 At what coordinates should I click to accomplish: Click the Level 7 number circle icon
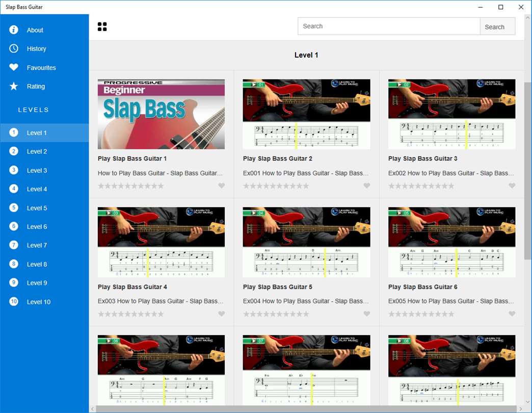pos(14,245)
